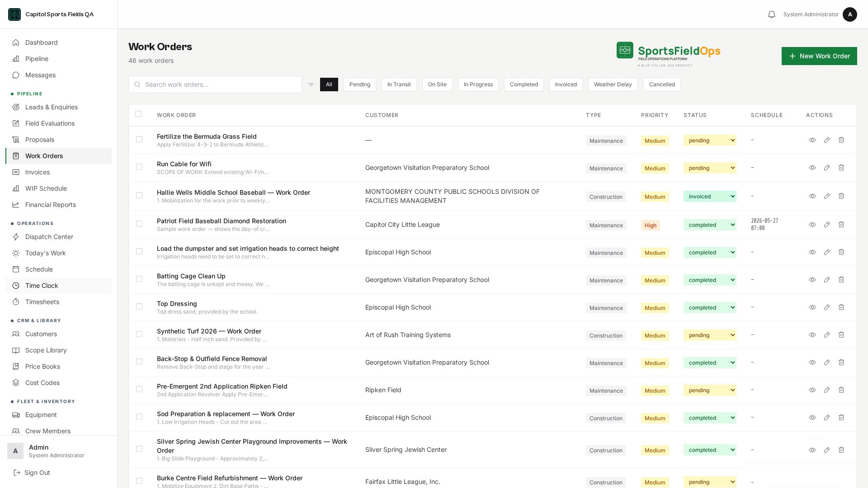The image size is (868, 488).
Task: Open status dropdown for Back-Stop & Outfield Fence Removal
Action: pos(710,363)
